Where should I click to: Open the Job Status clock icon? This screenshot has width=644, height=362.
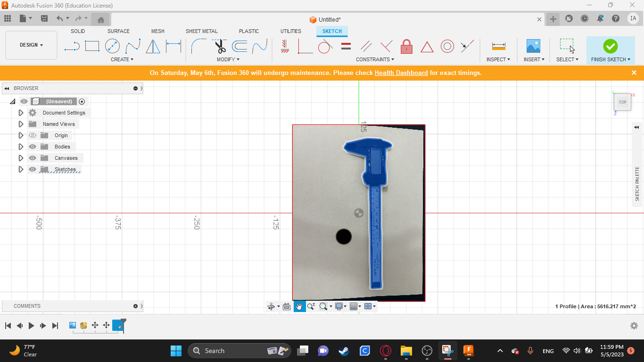pyautogui.click(x=585, y=18)
